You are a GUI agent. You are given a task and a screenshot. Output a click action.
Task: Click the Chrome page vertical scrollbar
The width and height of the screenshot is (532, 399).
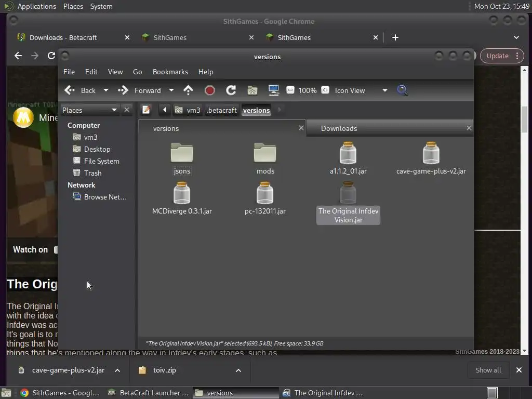point(524,119)
